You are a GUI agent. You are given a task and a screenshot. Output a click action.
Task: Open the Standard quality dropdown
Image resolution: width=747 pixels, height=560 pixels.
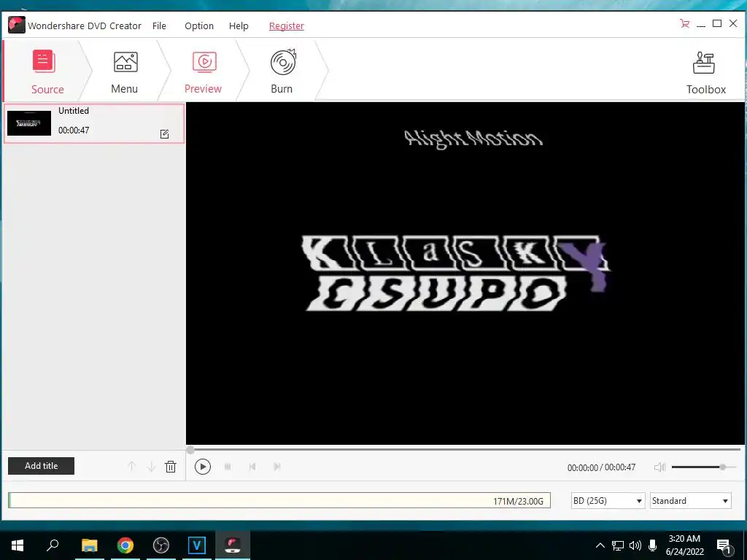tap(690, 500)
